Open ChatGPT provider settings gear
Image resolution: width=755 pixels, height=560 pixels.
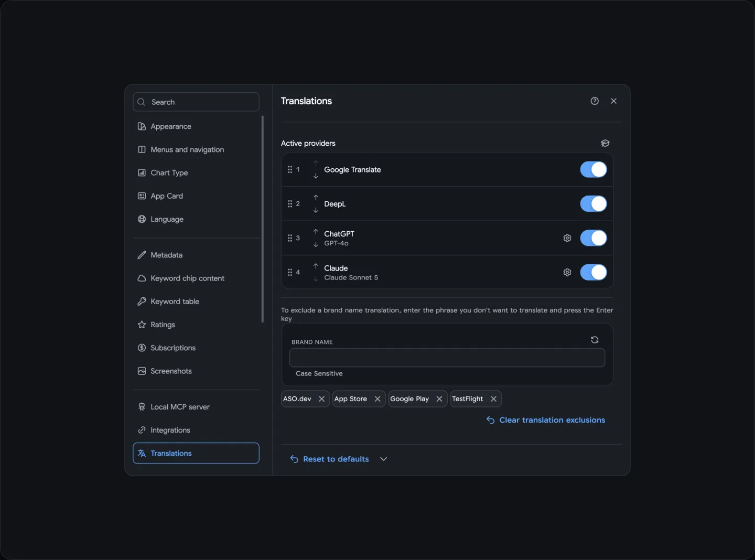click(x=567, y=238)
